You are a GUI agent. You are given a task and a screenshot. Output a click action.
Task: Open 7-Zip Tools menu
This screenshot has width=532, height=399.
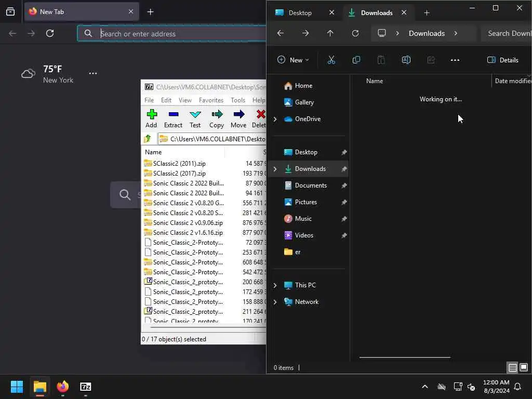pyautogui.click(x=238, y=100)
